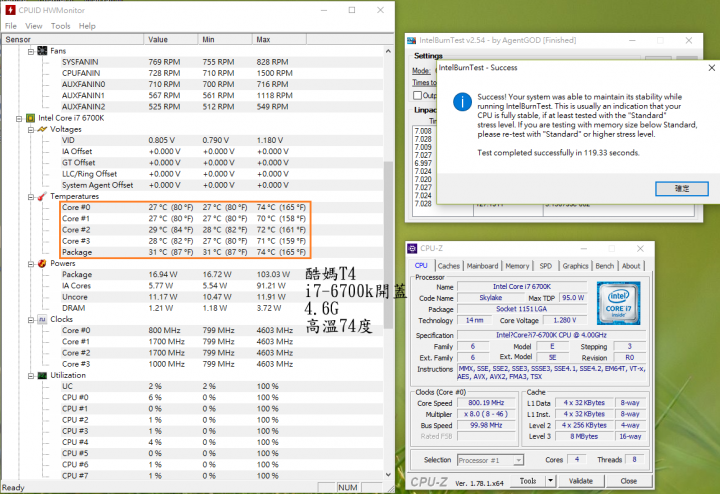
Task: Click the CPU-Z title bar icon
Action: coord(412,248)
